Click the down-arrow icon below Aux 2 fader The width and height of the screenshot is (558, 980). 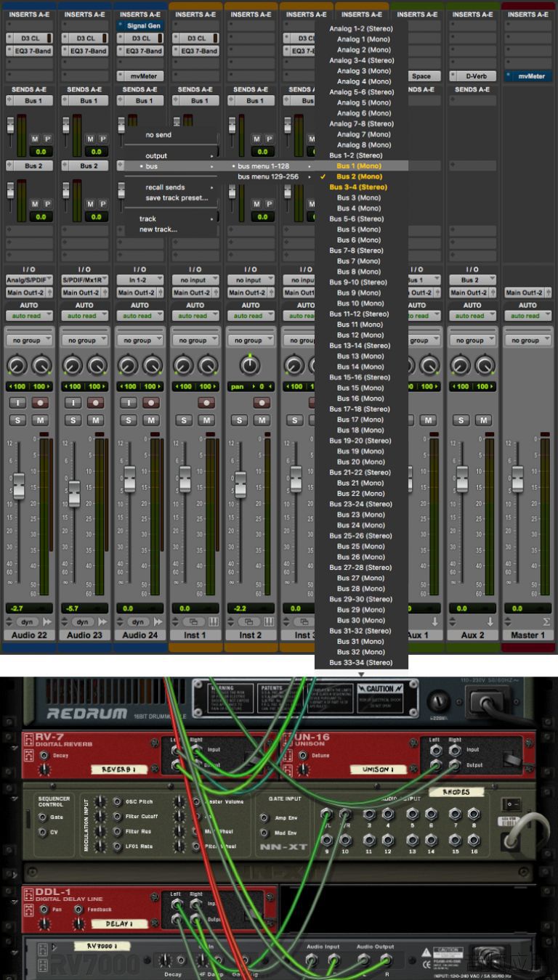tap(490, 621)
